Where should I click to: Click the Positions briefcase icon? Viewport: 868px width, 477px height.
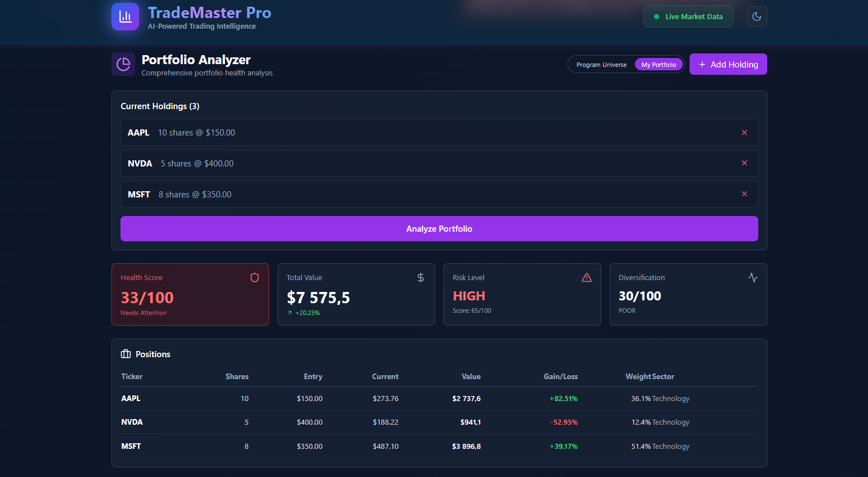pos(125,354)
